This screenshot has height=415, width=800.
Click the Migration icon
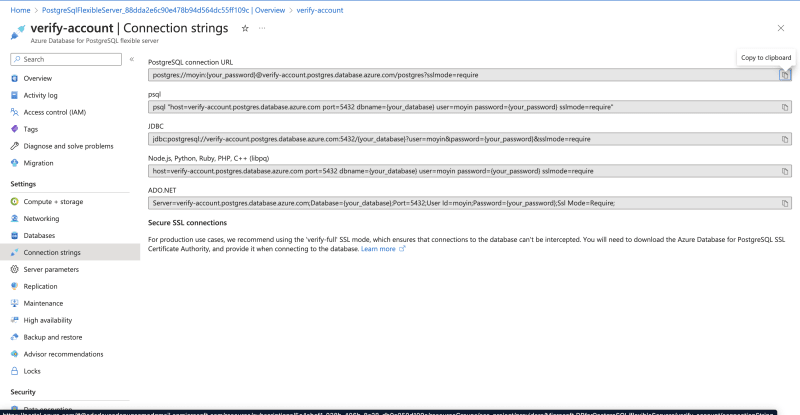(14, 163)
